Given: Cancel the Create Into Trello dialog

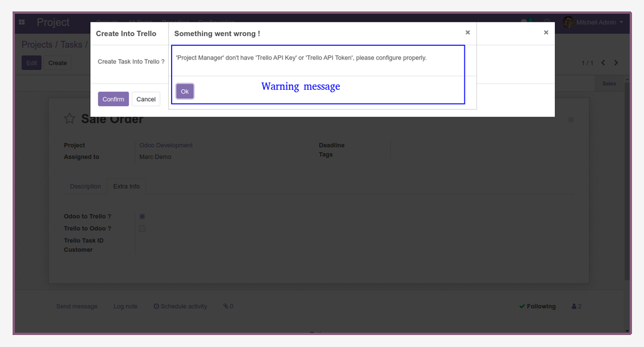Looking at the screenshot, I should (x=146, y=99).
